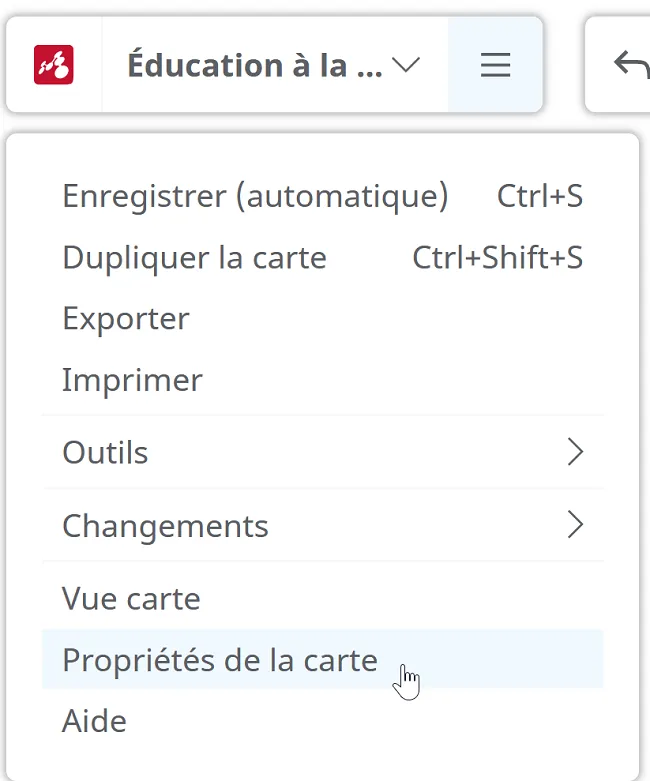650x781 pixels.
Task: Expand the Outils submenu arrow
Action: pos(575,452)
